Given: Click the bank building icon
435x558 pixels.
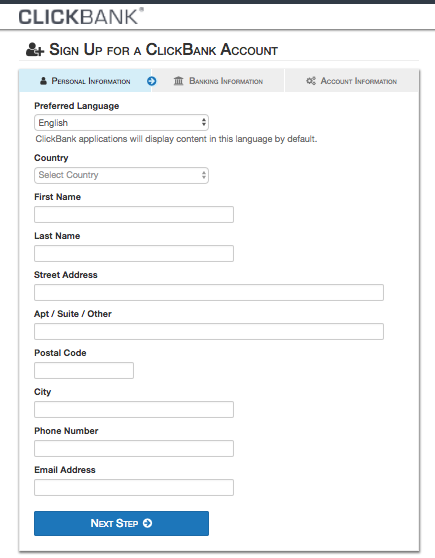Looking at the screenshot, I should [178, 81].
